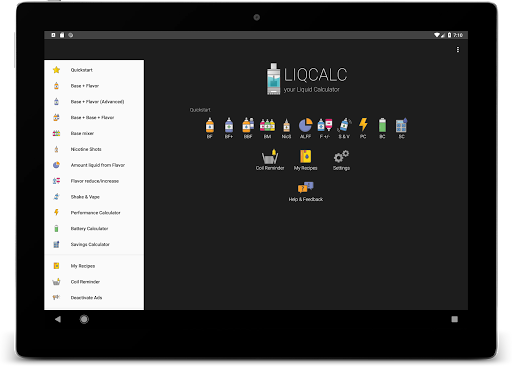The width and height of the screenshot is (512, 366).
Task: Tap the Android back navigation button
Action: 58,319
